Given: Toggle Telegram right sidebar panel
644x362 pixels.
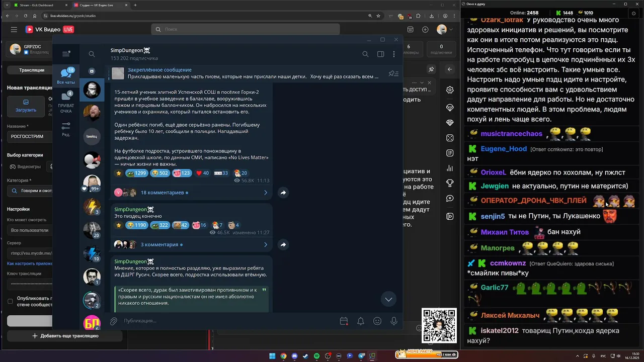Looking at the screenshot, I should [380, 54].
